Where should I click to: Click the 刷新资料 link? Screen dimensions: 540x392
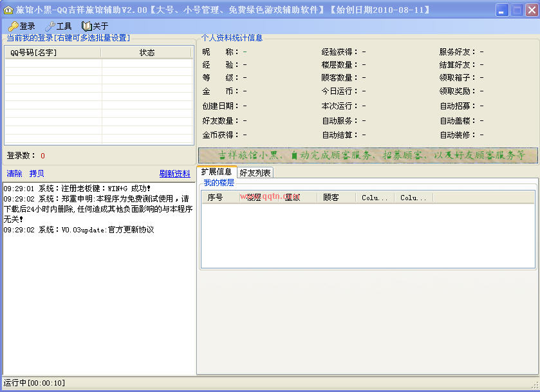174,174
